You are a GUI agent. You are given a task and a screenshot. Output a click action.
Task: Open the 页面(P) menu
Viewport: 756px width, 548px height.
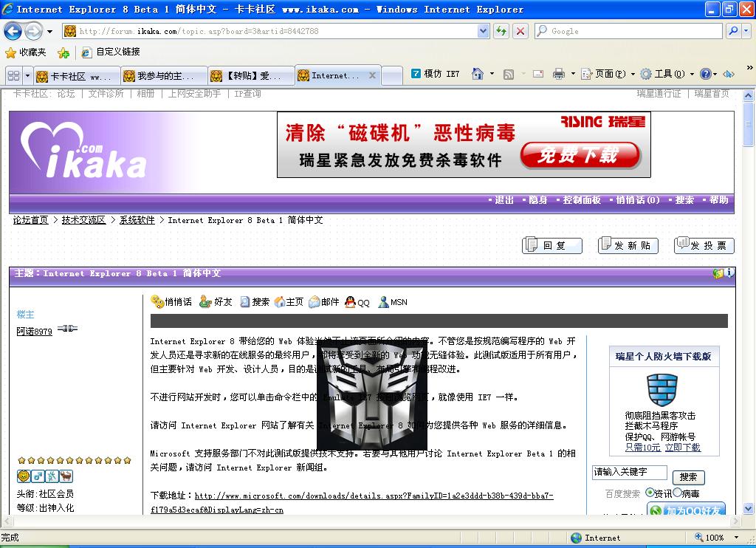(x=608, y=74)
